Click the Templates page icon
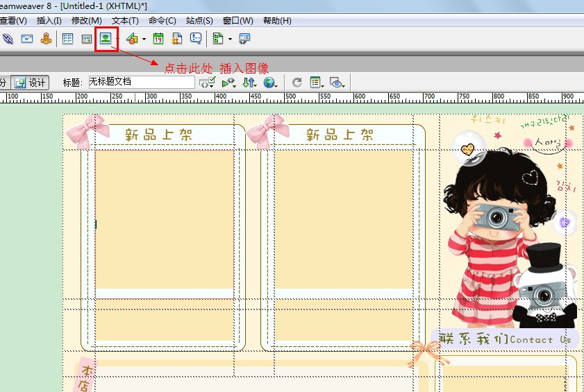The image size is (584, 392). click(x=218, y=38)
